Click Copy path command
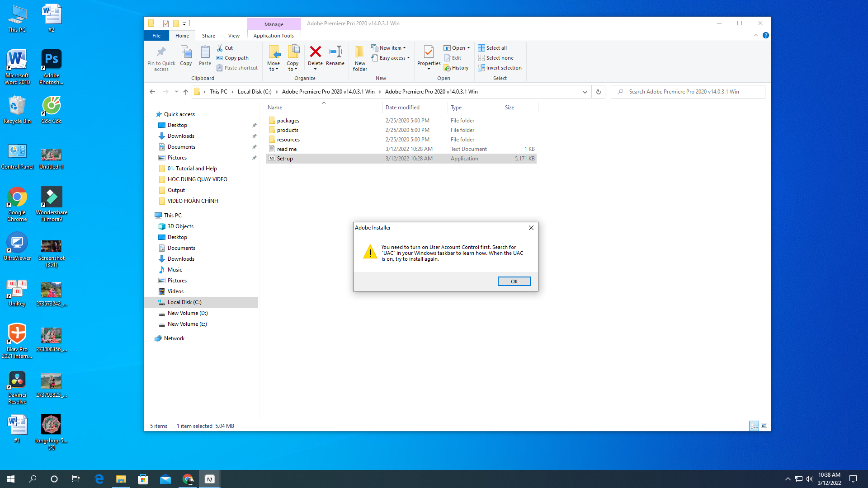The image size is (868, 488). [232, 58]
